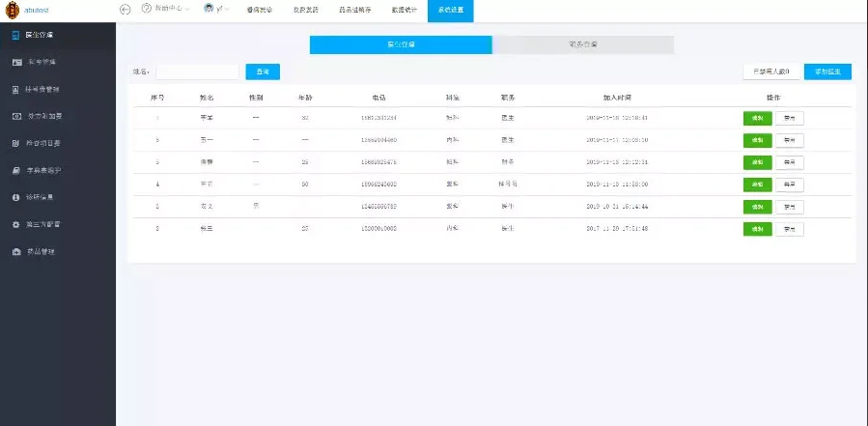The height and width of the screenshot is (426, 868).
Task: Switch to the 职务管理 tab
Action: [582, 44]
